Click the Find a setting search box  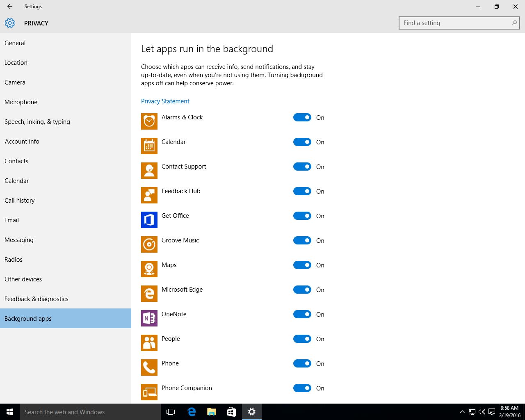click(x=459, y=23)
